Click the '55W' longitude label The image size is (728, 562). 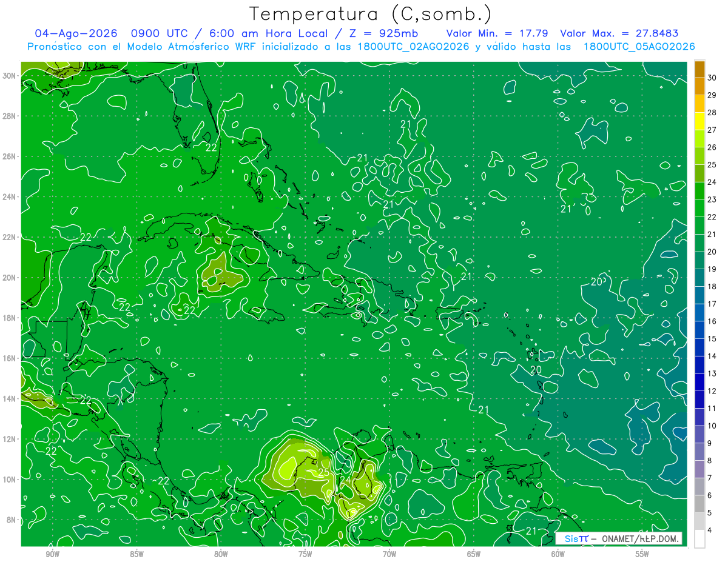642,554
